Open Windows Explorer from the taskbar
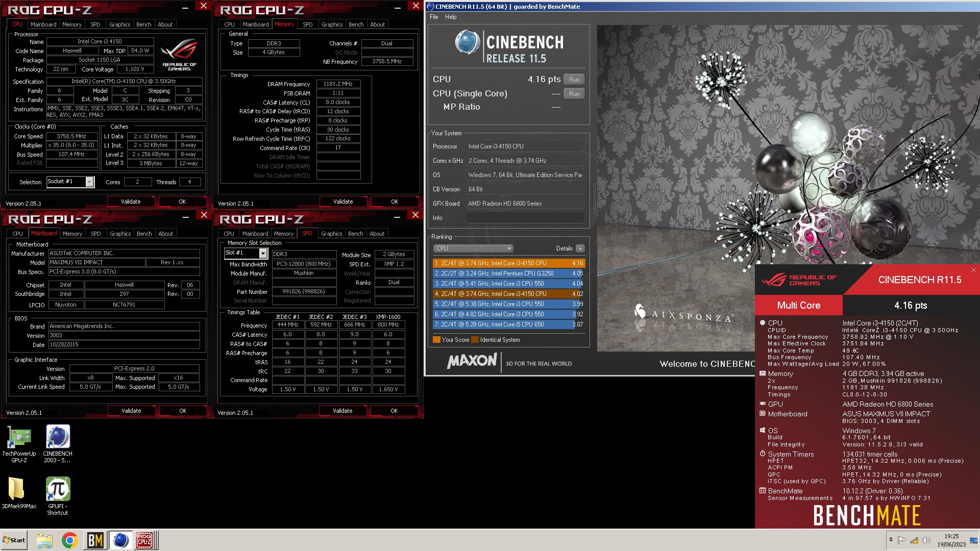 pos(44,540)
